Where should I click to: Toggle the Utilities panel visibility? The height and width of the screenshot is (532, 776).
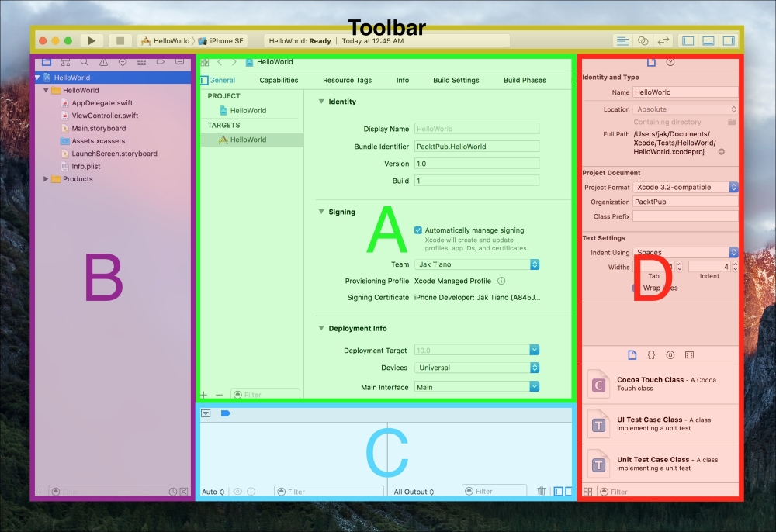pos(729,40)
